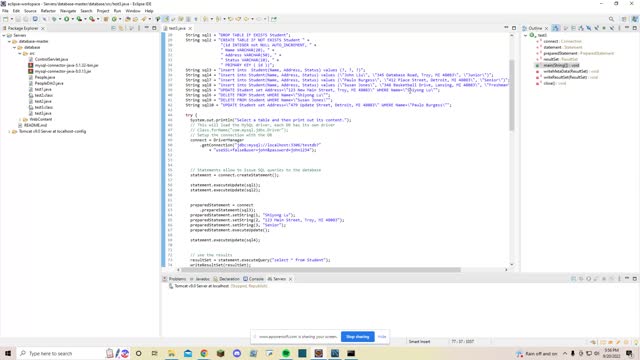Viewport: 640px width, 360px height.
Task: Click the taskbar search box
Action: coord(61,353)
